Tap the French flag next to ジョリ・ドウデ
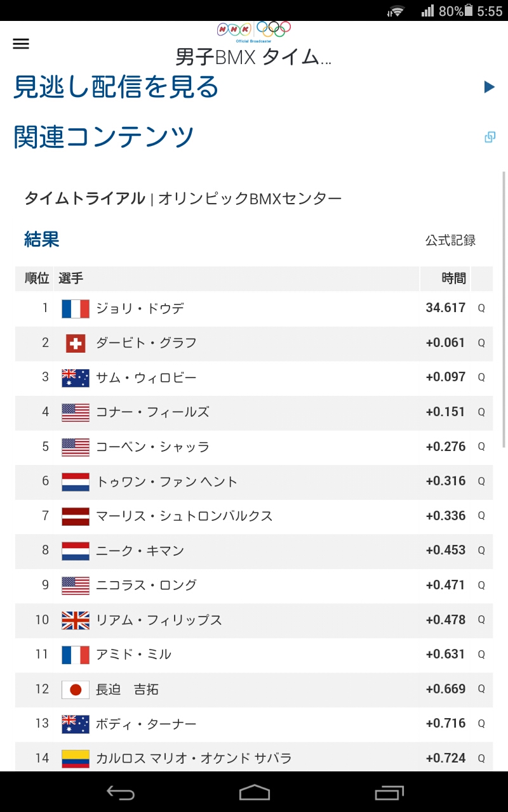The image size is (508, 812). pos(76,309)
